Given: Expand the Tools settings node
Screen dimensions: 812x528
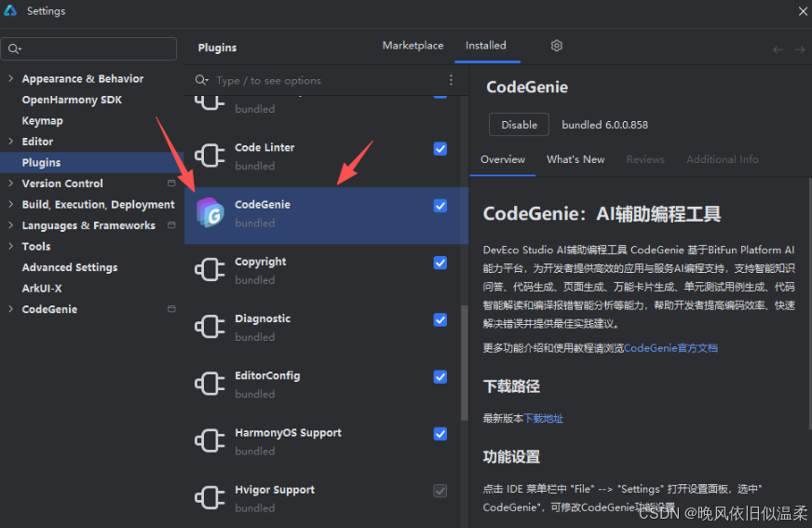Looking at the screenshot, I should [x=11, y=247].
